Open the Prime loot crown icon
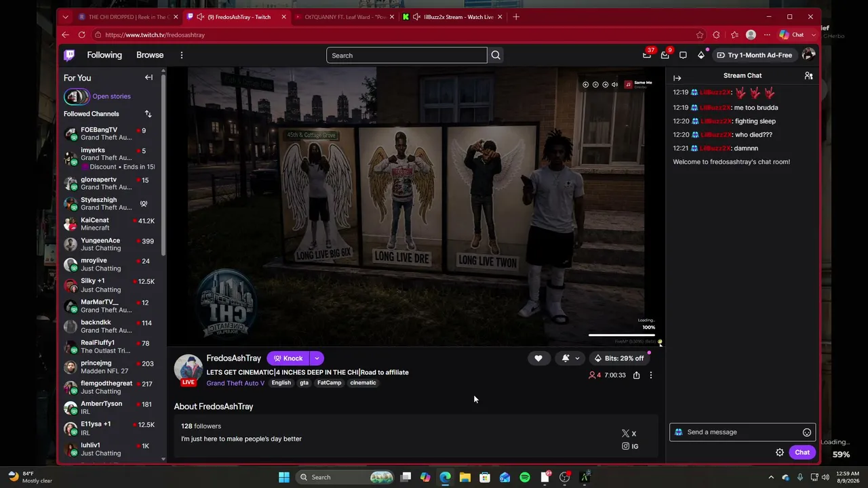 (647, 56)
